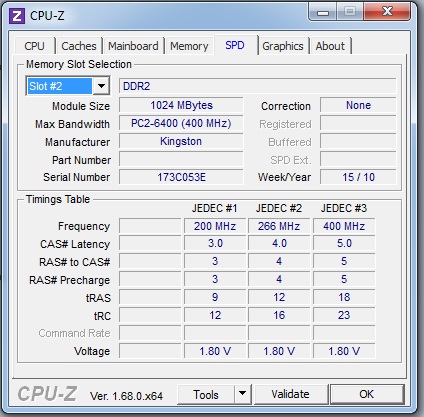Image resolution: width=424 pixels, height=417 pixels.
Task: Click tRC value 23
Action: coord(344,315)
